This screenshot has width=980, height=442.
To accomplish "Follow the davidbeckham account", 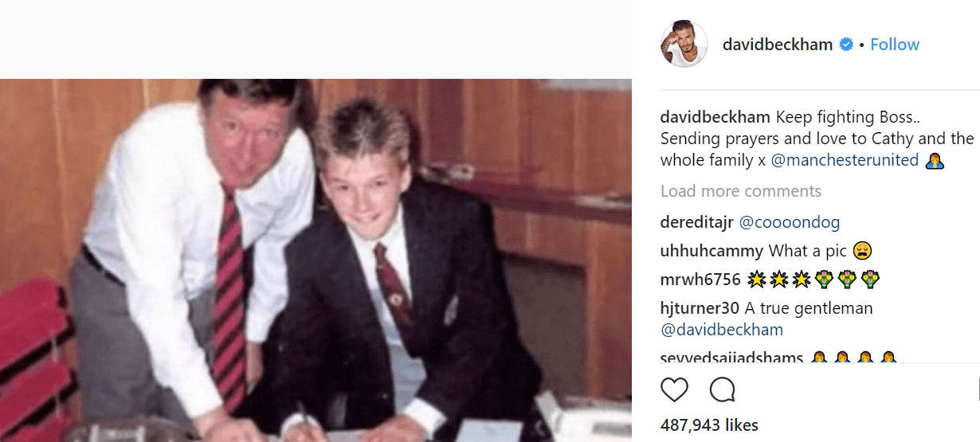I will pos(895,45).
